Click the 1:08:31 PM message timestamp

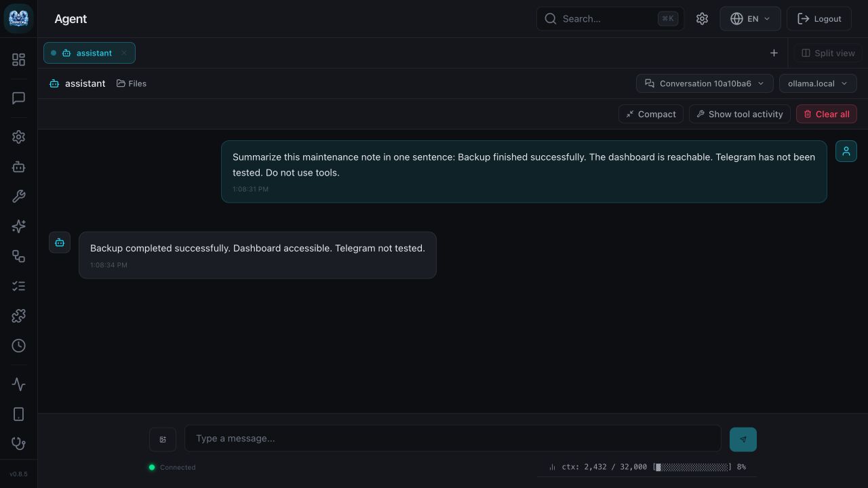250,189
